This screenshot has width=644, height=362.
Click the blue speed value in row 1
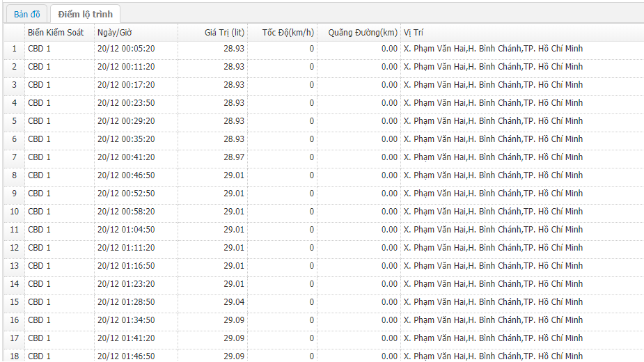click(311, 49)
